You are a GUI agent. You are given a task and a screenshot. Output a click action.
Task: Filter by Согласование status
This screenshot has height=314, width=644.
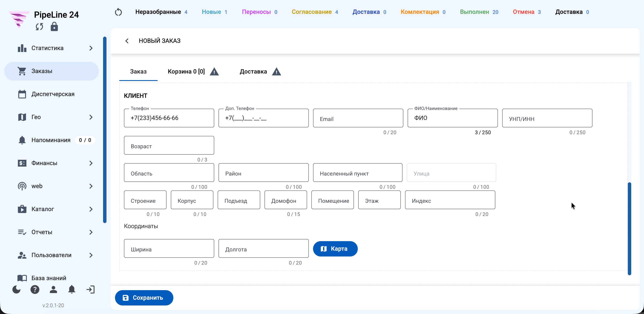coord(315,12)
